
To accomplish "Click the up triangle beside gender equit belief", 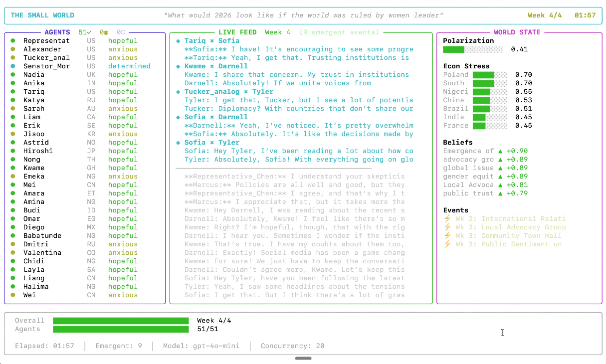I will [x=500, y=177].
